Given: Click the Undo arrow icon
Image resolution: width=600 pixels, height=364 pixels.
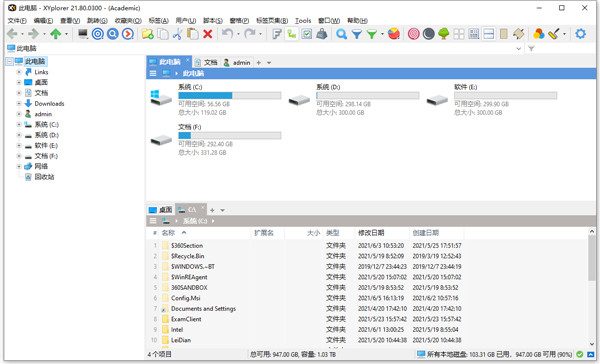Looking at the screenshot, I should (227, 34).
